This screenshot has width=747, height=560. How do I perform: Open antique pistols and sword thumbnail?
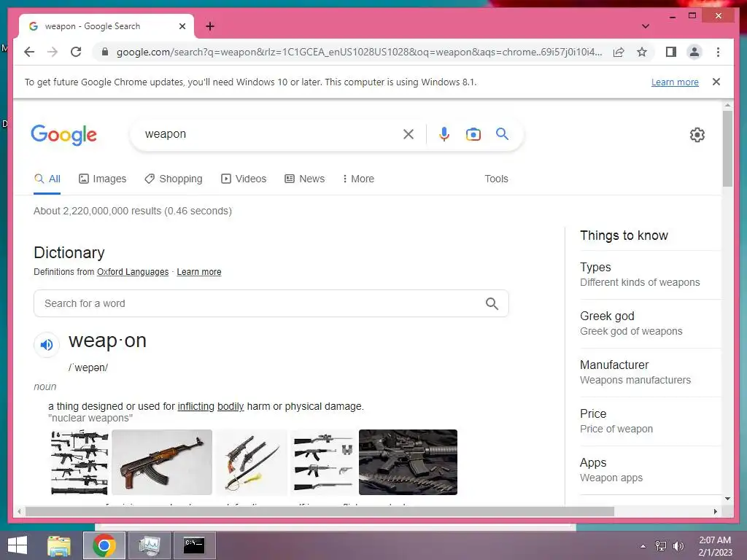click(251, 462)
